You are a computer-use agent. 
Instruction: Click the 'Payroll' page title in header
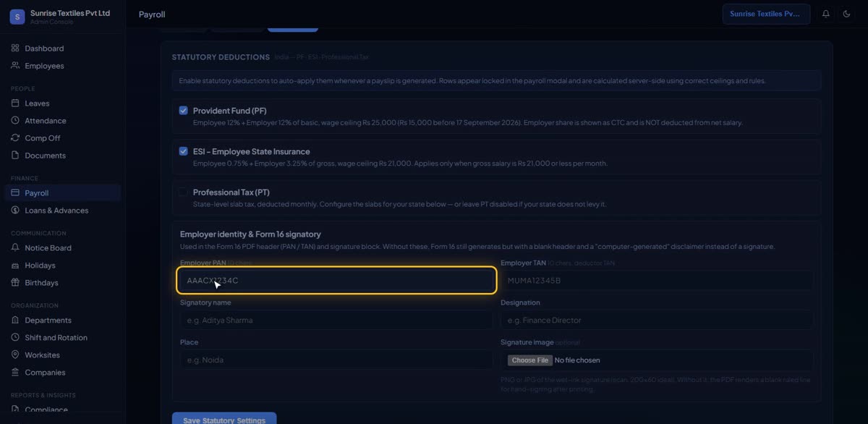(x=152, y=14)
